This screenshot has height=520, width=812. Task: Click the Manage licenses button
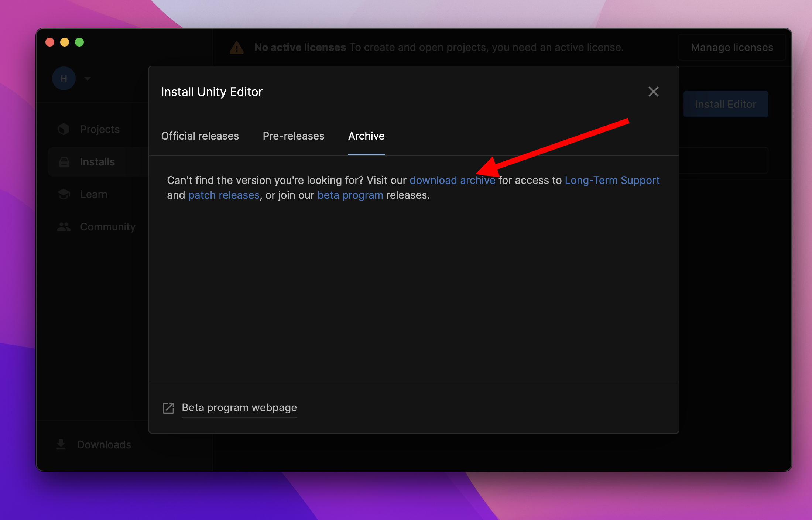coord(732,47)
